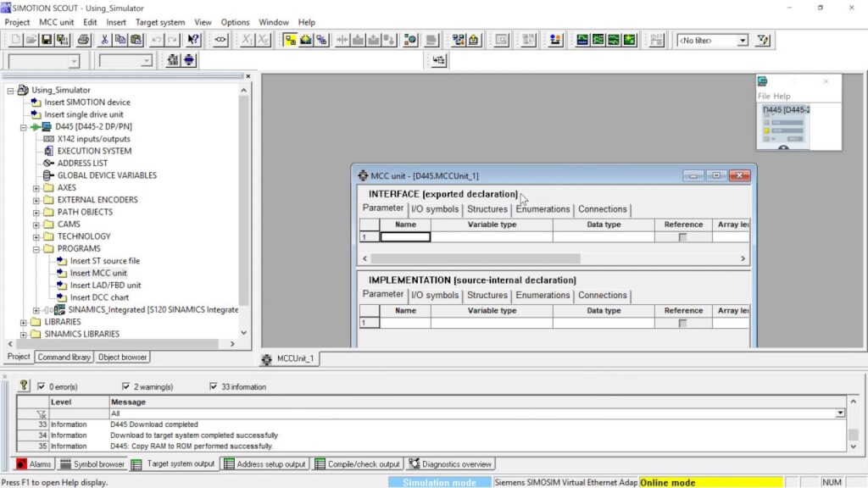Select EXECUTION SYSTEM in the project tree
This screenshot has width=868, height=488.
click(94, 151)
